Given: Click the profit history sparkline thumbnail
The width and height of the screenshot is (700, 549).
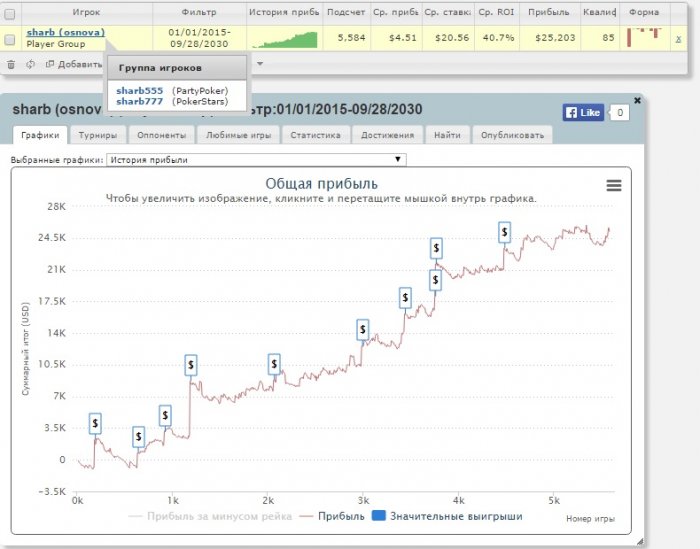Looking at the screenshot, I should point(285,40).
